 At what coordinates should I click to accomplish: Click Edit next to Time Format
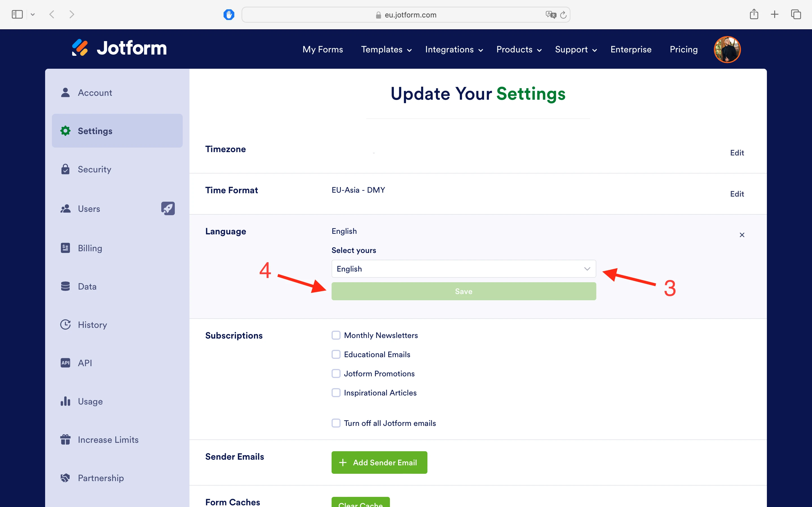737,194
